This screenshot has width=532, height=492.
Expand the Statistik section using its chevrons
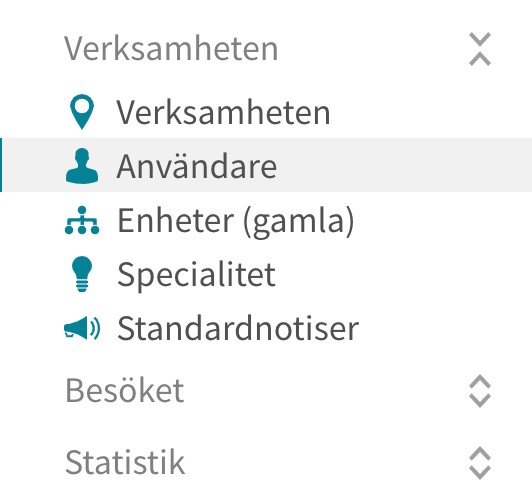coord(480,463)
